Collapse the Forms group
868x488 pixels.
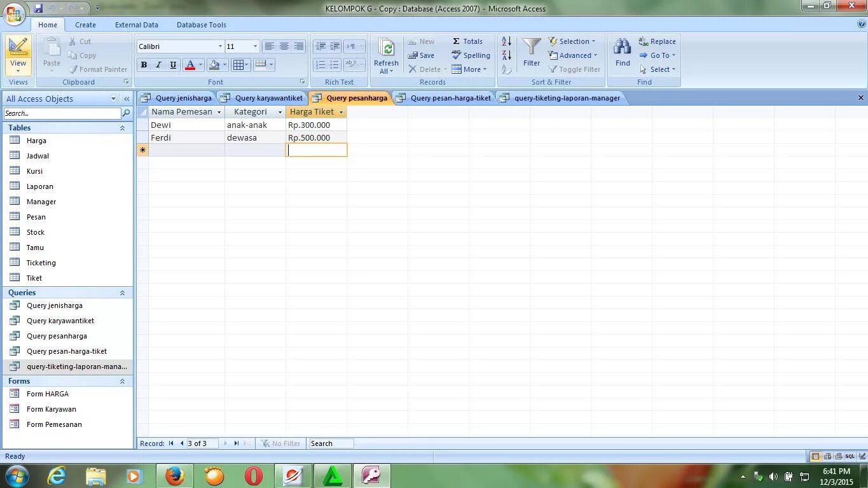click(x=122, y=381)
